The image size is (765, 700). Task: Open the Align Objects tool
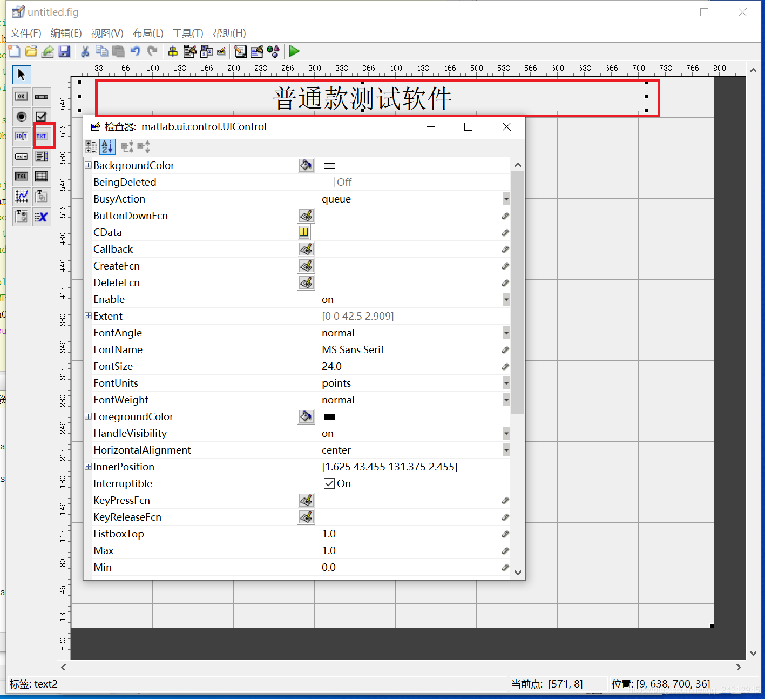173,51
